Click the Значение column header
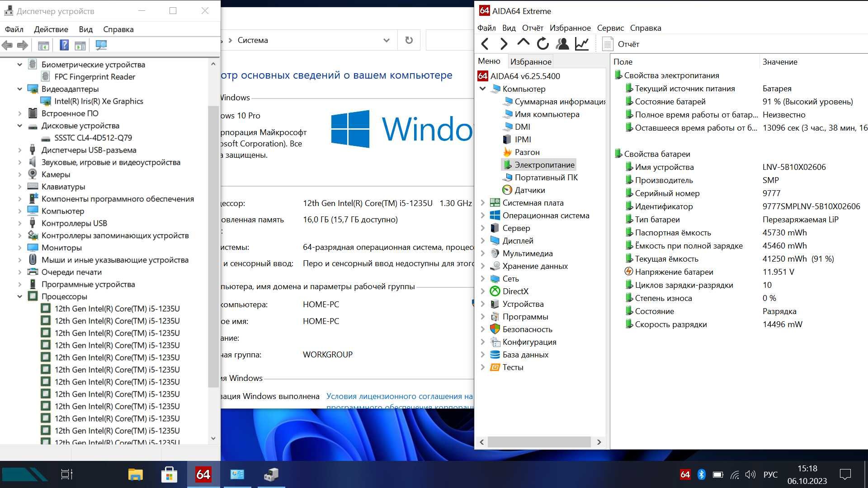The image size is (868, 488). pyautogui.click(x=780, y=61)
